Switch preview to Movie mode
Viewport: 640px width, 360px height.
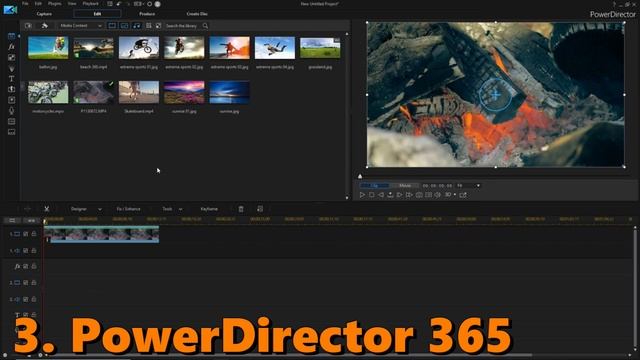coord(405,186)
